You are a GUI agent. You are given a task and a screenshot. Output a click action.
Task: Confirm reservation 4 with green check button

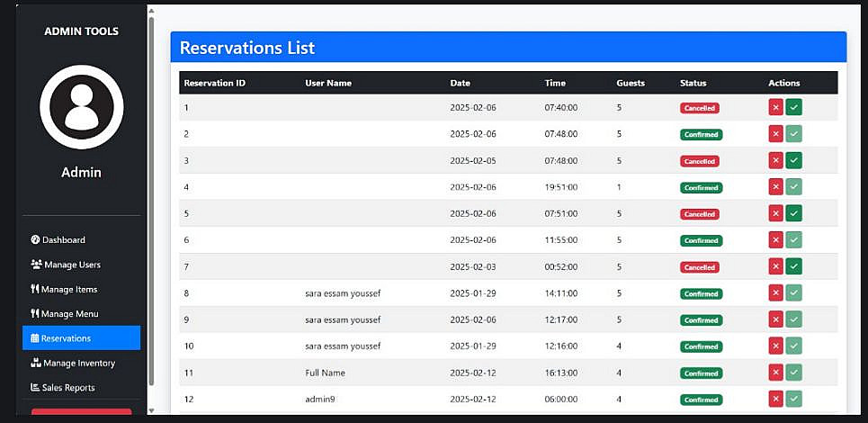coord(794,187)
